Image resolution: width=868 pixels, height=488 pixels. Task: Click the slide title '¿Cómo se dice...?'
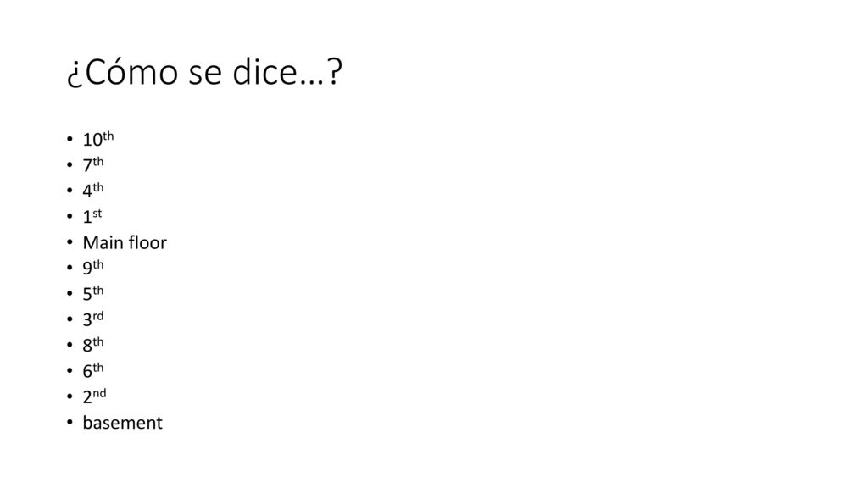tap(205, 72)
